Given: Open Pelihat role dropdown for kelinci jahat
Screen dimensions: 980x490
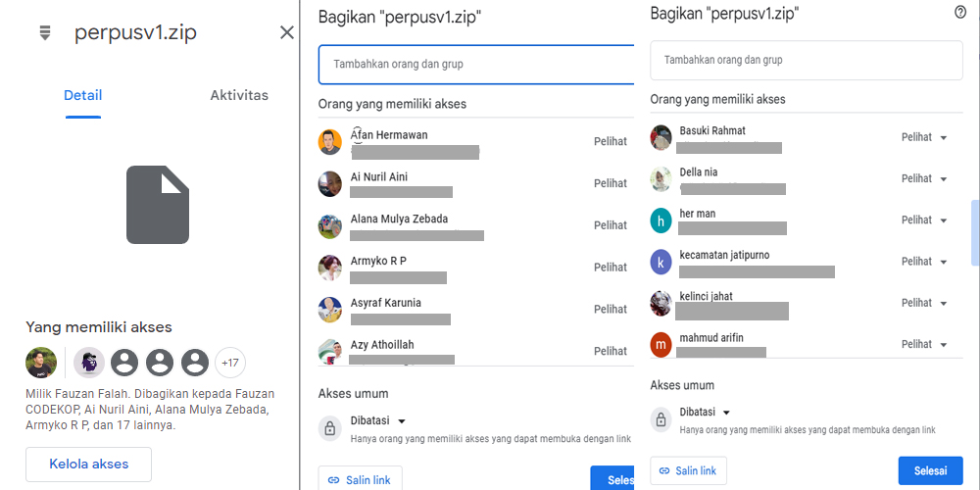Looking at the screenshot, I should pos(924,303).
